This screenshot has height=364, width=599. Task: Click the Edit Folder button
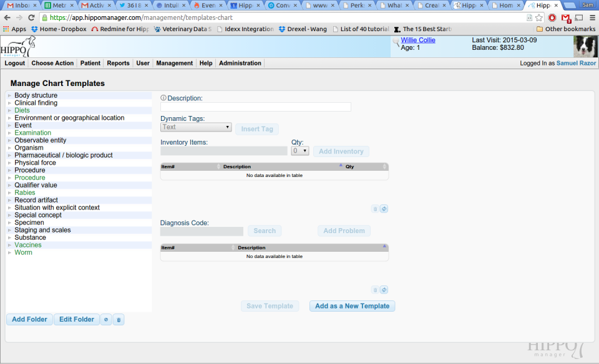pyautogui.click(x=76, y=319)
